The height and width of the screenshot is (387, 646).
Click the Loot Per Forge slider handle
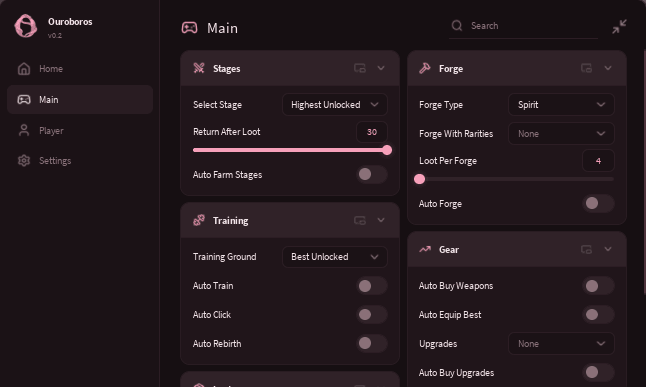(x=419, y=179)
